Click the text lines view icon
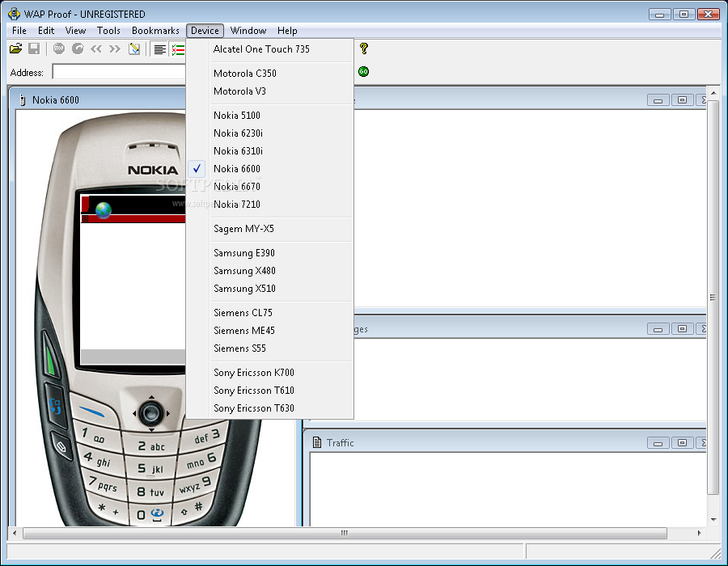728x566 pixels. click(x=160, y=49)
